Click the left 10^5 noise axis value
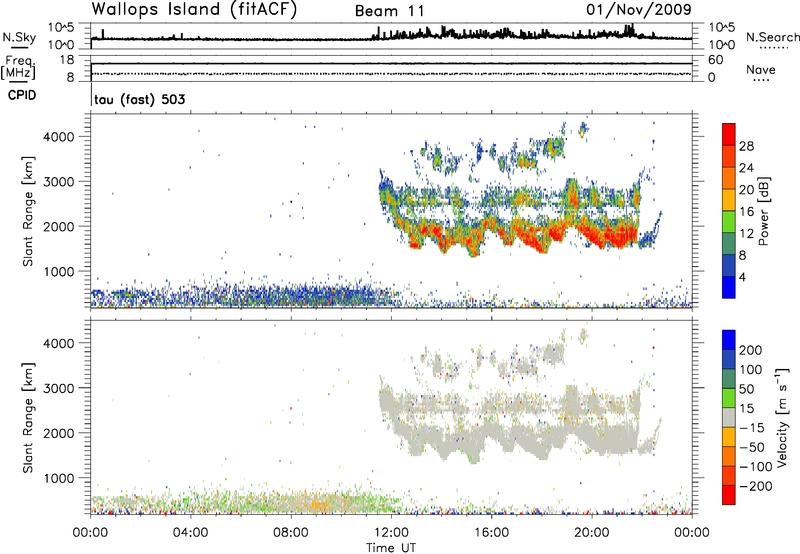Screen dimensions: 800x554 [x=61, y=27]
